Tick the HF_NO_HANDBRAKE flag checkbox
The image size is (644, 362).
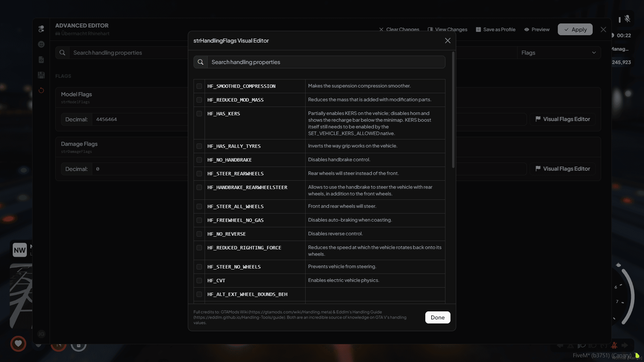[199, 160]
